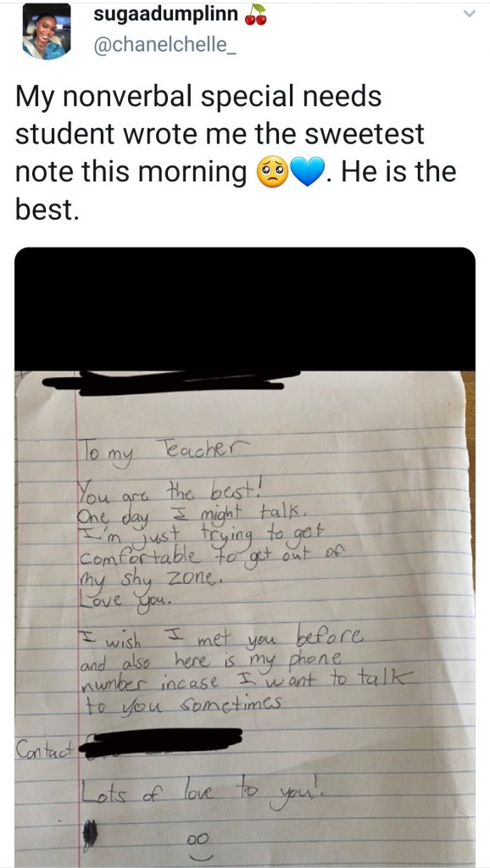The image size is (490, 868).
Task: Click the 'Contact' word in the margin
Action: [46, 749]
